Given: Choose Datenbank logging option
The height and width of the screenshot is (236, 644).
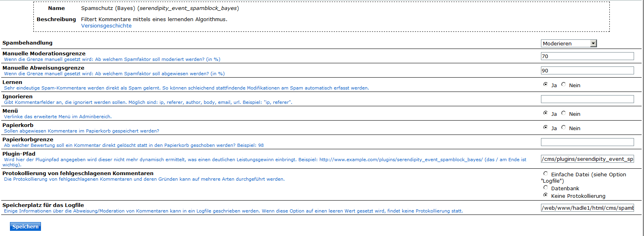Looking at the screenshot, I should [x=545, y=187].
